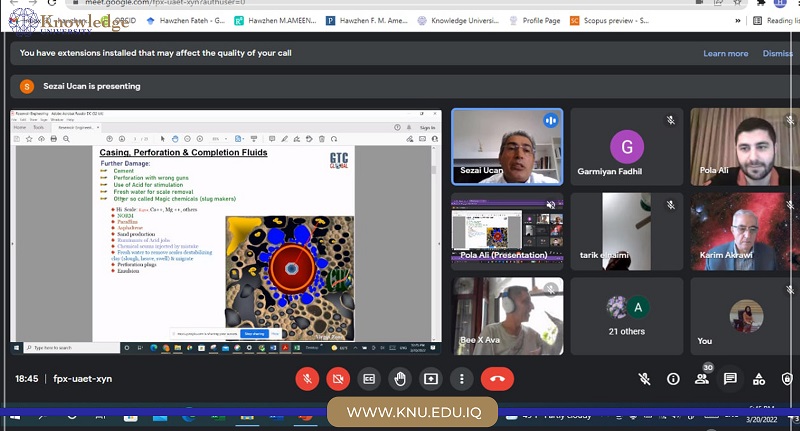This screenshot has width=800, height=431.
Task: Click the meeting code fpx-uaet-xyn
Action: click(83, 379)
